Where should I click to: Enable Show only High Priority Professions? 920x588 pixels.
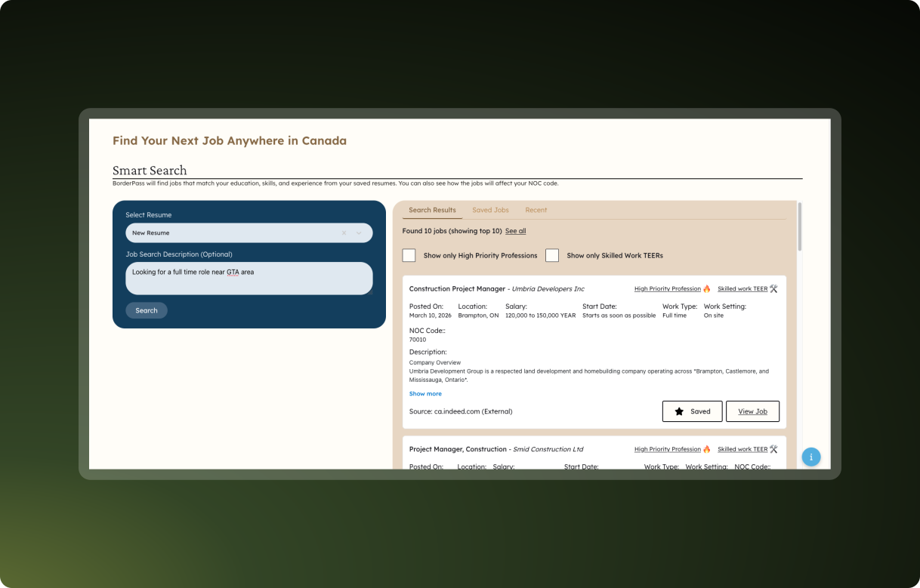point(409,255)
